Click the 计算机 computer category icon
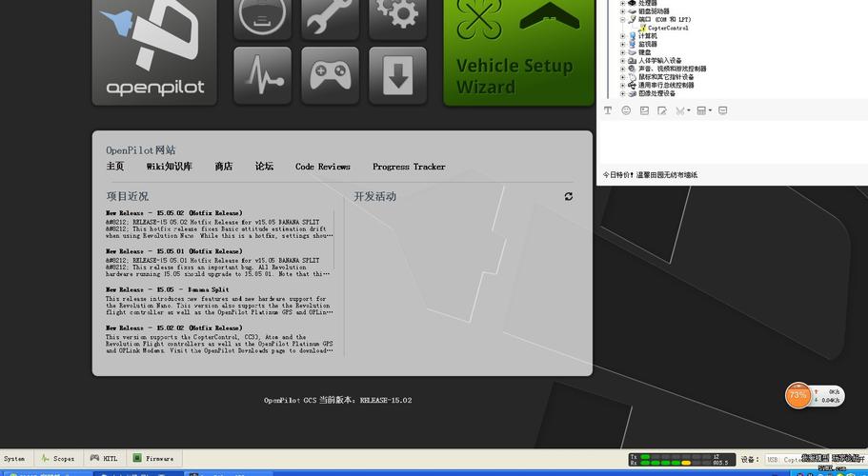The image size is (868, 476). pyautogui.click(x=632, y=36)
